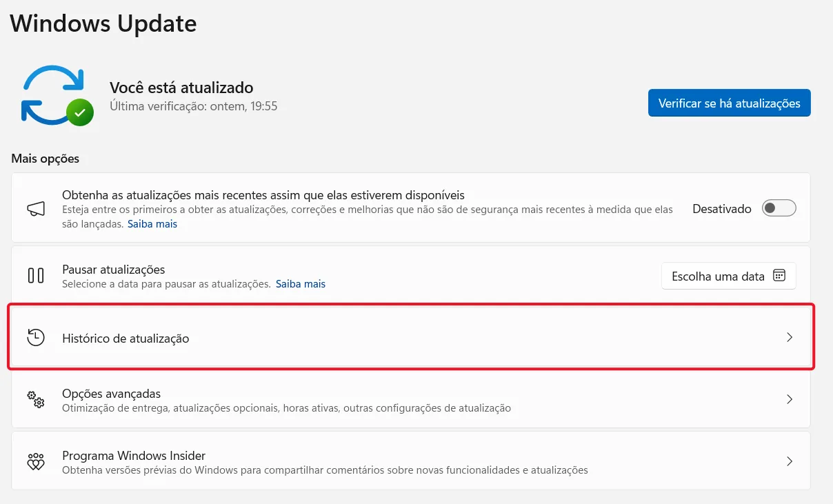Viewport: 833px width, 504px height.
Task: Click the Windows Update sync status icon
Action: coord(57,97)
